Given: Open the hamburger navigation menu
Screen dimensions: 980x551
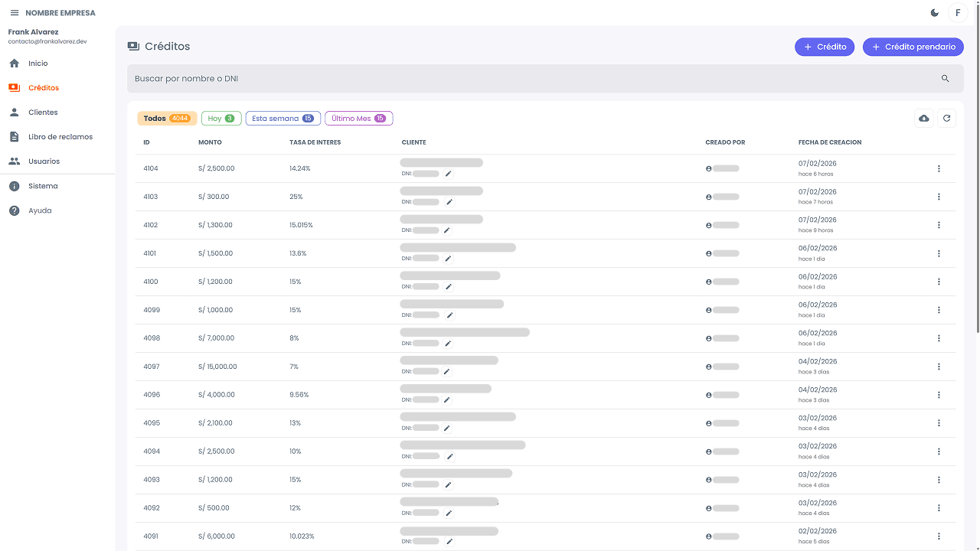Looking at the screenshot, I should click(14, 13).
